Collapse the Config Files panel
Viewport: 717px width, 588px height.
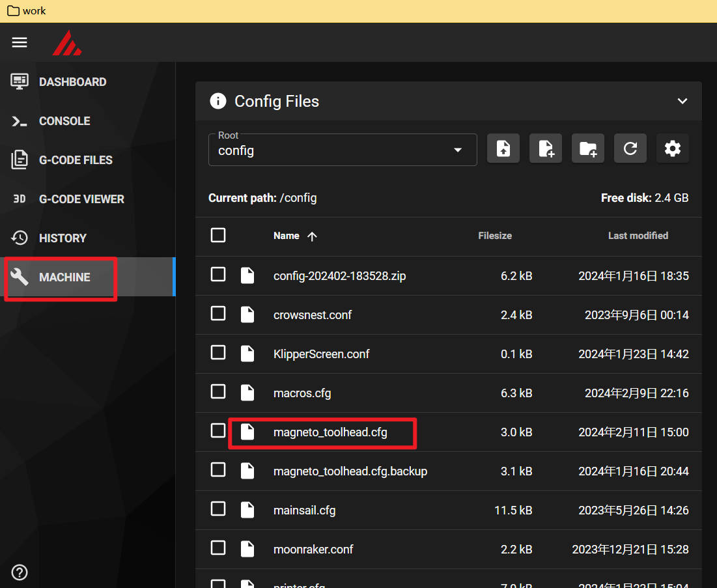tap(682, 101)
